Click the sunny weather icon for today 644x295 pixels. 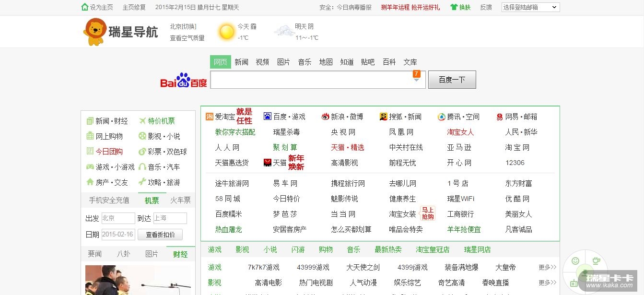point(226,32)
